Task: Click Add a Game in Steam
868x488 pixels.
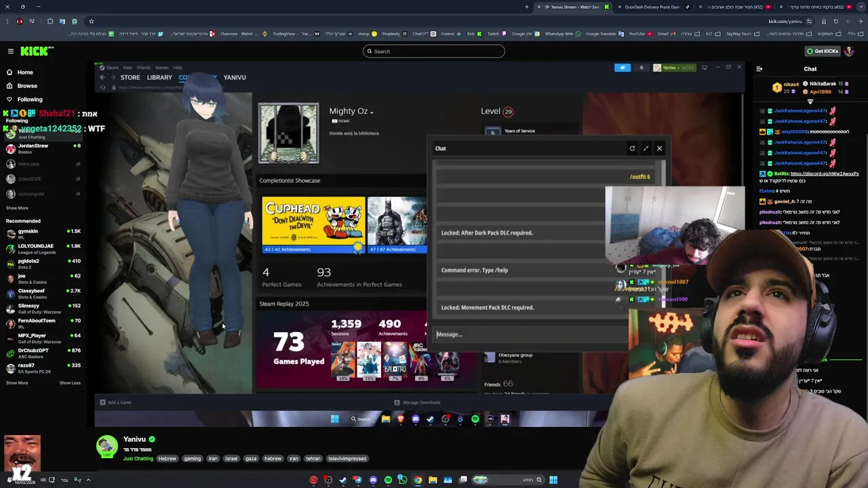Action: pos(115,403)
